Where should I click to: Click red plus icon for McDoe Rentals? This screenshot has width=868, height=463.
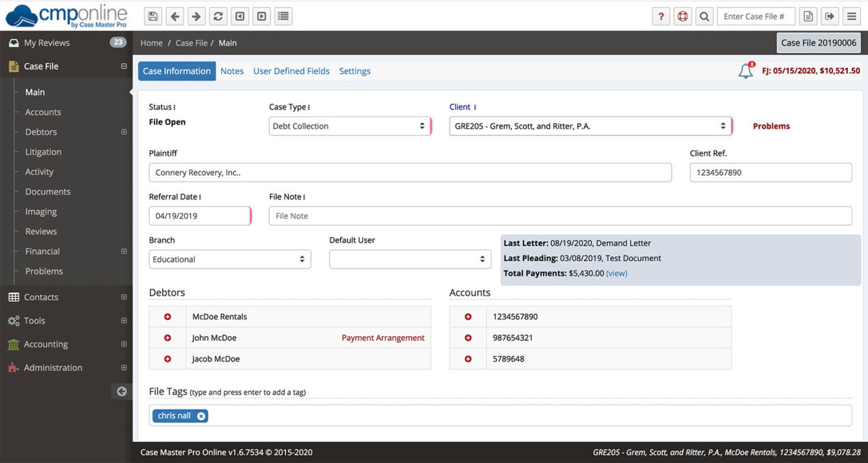[x=167, y=317]
